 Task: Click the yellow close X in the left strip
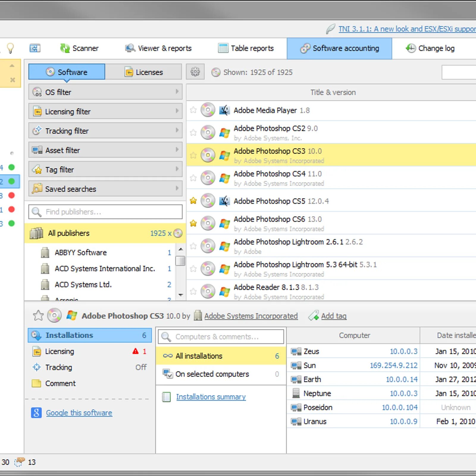click(x=12, y=80)
